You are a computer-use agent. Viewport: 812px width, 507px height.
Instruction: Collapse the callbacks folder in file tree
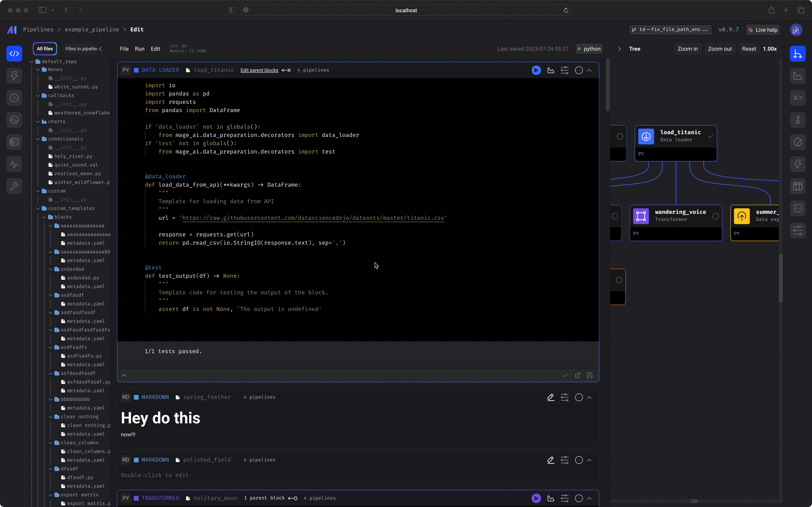(38, 95)
